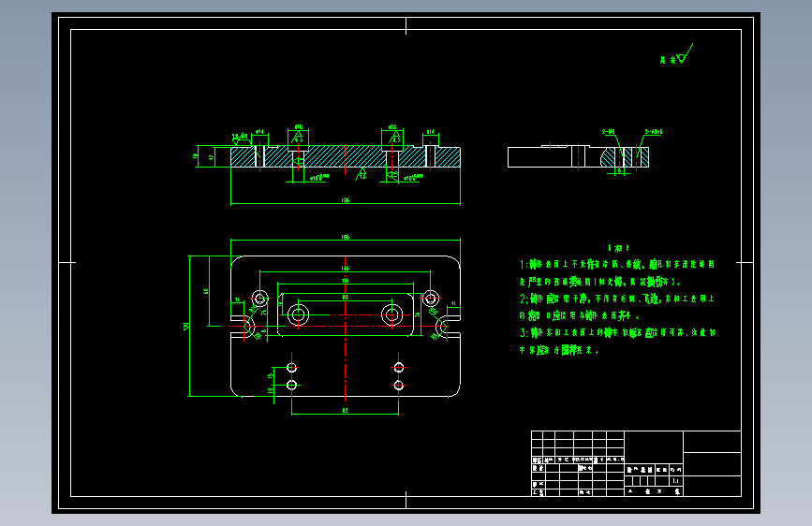Select the 82 dimension below the plate

click(x=346, y=411)
